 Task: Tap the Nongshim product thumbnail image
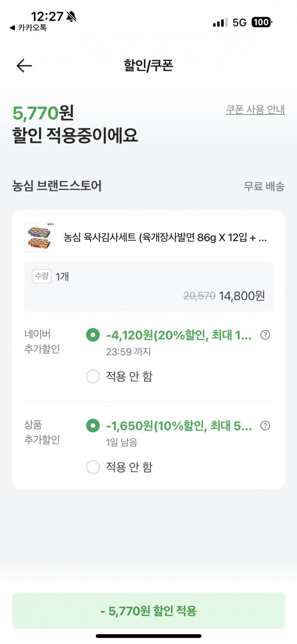click(39, 237)
